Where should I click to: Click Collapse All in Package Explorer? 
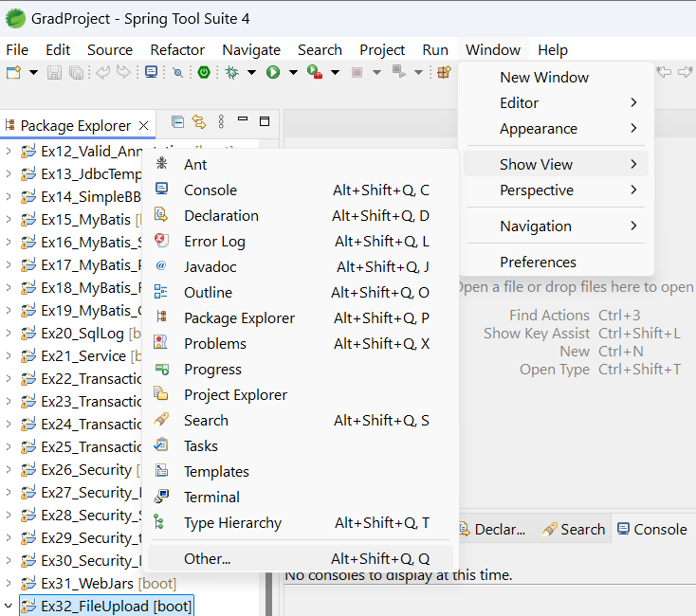point(177,121)
